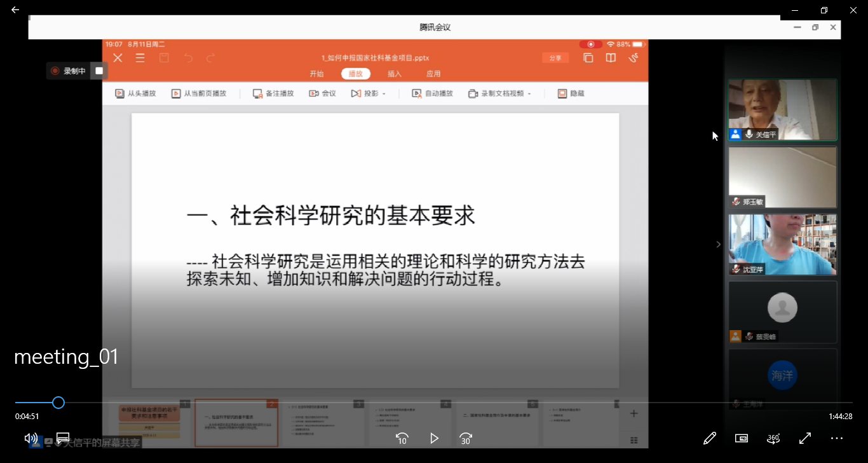Go back with the top-left arrow
The height and width of the screenshot is (463, 868).
[x=15, y=10]
